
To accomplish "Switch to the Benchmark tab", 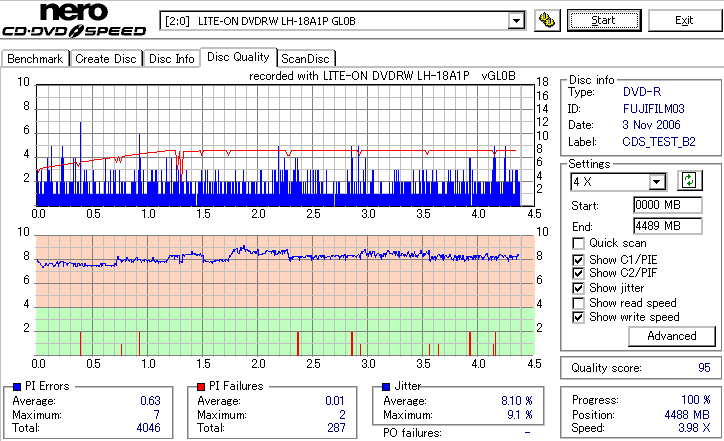I will point(35,59).
